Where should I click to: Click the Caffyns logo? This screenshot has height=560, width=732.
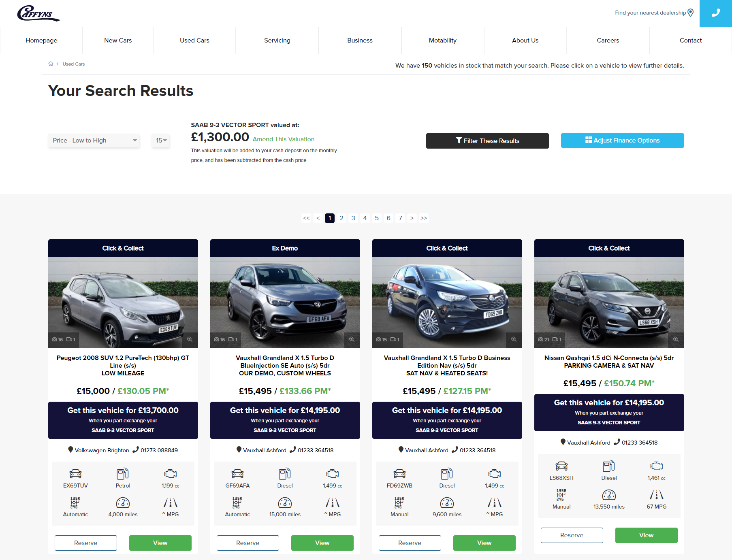[x=38, y=13]
